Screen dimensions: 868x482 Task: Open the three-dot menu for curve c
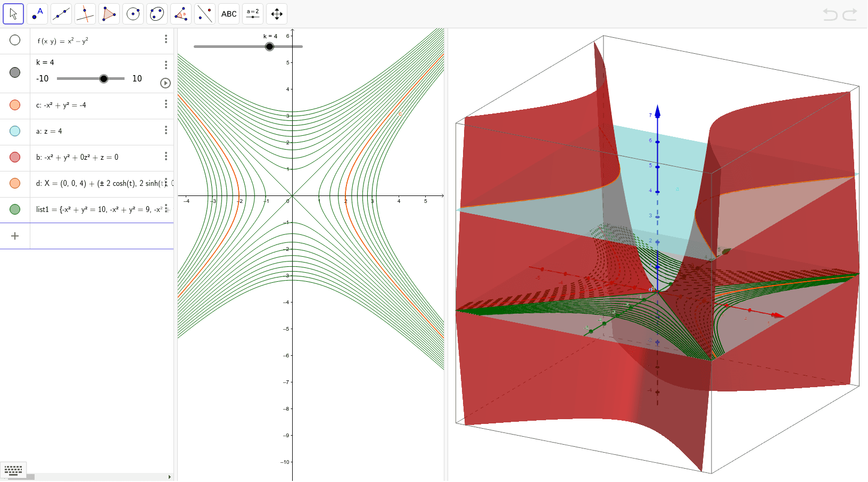click(166, 105)
